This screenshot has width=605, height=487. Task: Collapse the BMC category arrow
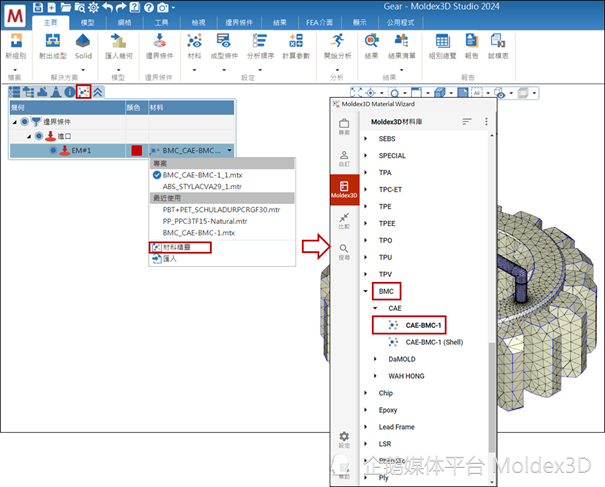click(365, 291)
